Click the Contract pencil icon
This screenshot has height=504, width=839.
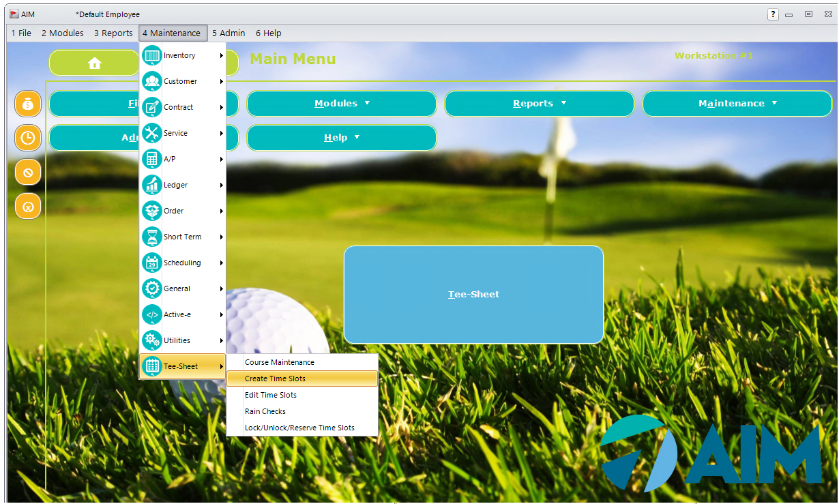click(x=151, y=107)
